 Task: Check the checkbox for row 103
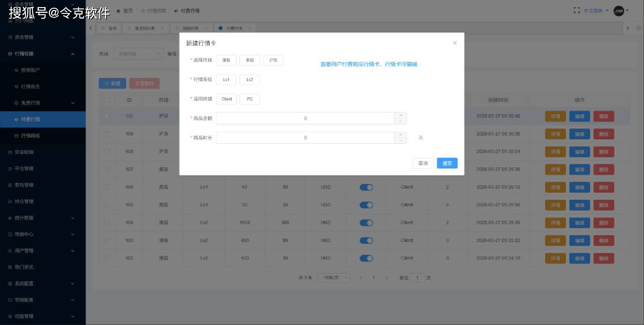[x=106, y=240]
